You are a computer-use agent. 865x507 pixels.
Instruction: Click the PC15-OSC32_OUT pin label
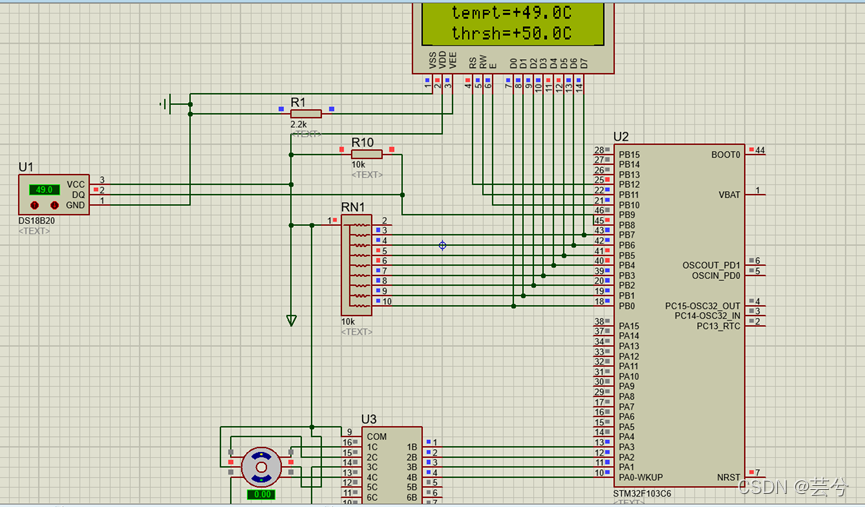[x=703, y=306]
